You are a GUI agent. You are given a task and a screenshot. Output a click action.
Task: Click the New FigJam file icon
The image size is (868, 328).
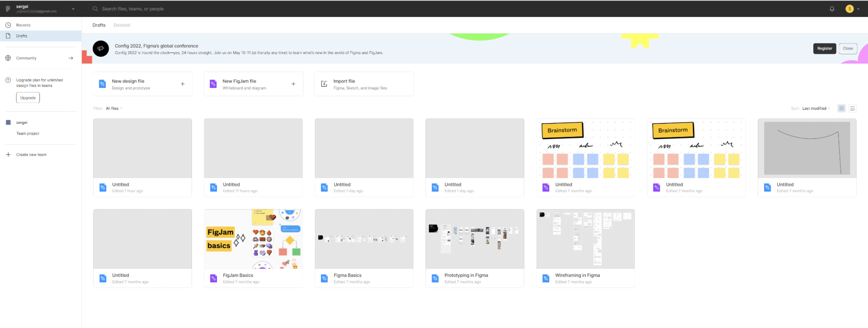tap(213, 84)
